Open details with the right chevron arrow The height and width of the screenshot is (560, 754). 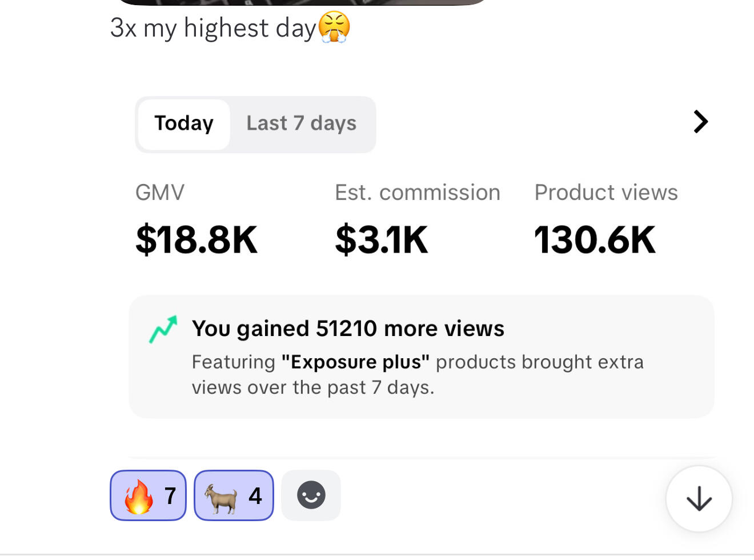coord(700,122)
